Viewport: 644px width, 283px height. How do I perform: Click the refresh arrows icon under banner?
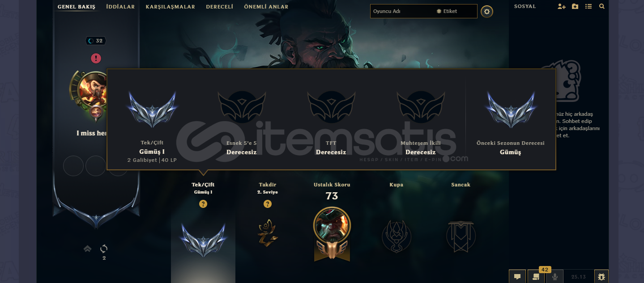click(104, 249)
